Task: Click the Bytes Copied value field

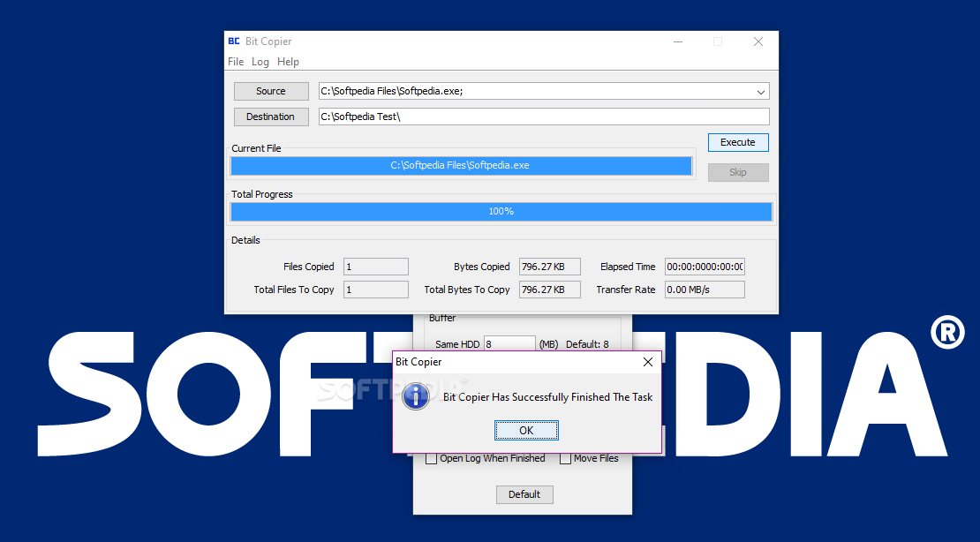Action: pyautogui.click(x=549, y=267)
